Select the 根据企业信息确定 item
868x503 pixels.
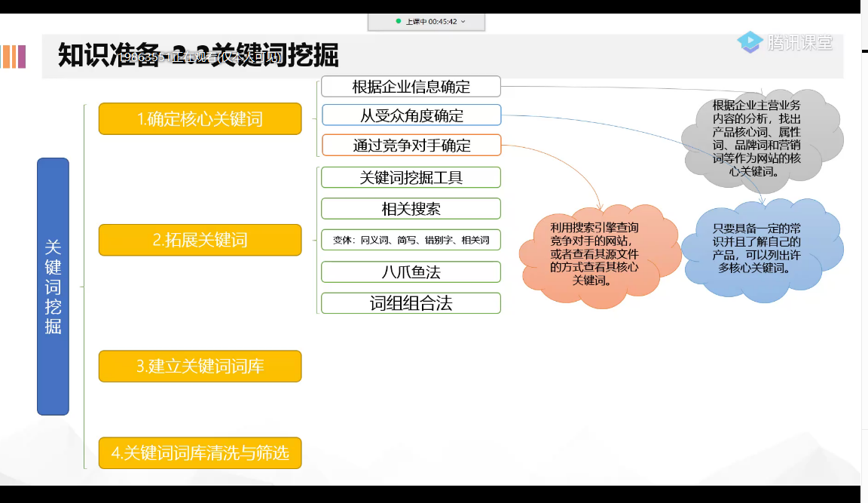point(411,87)
